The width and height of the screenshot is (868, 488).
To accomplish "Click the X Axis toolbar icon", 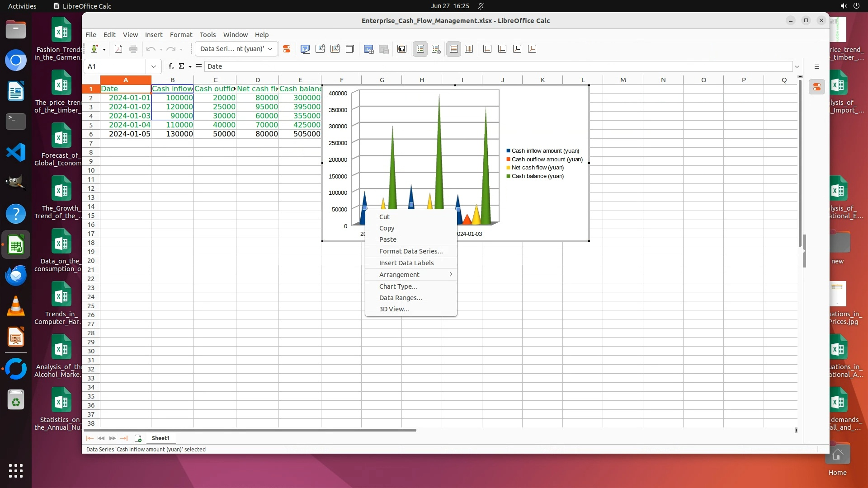I will pyautogui.click(x=487, y=49).
